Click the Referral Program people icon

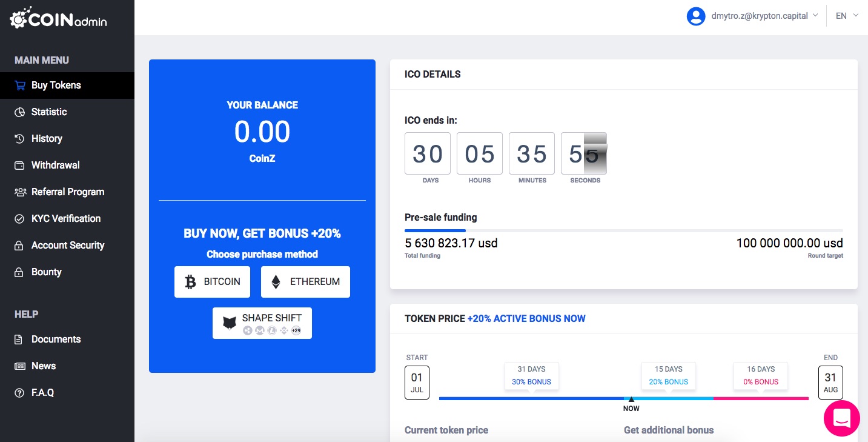[x=20, y=192]
